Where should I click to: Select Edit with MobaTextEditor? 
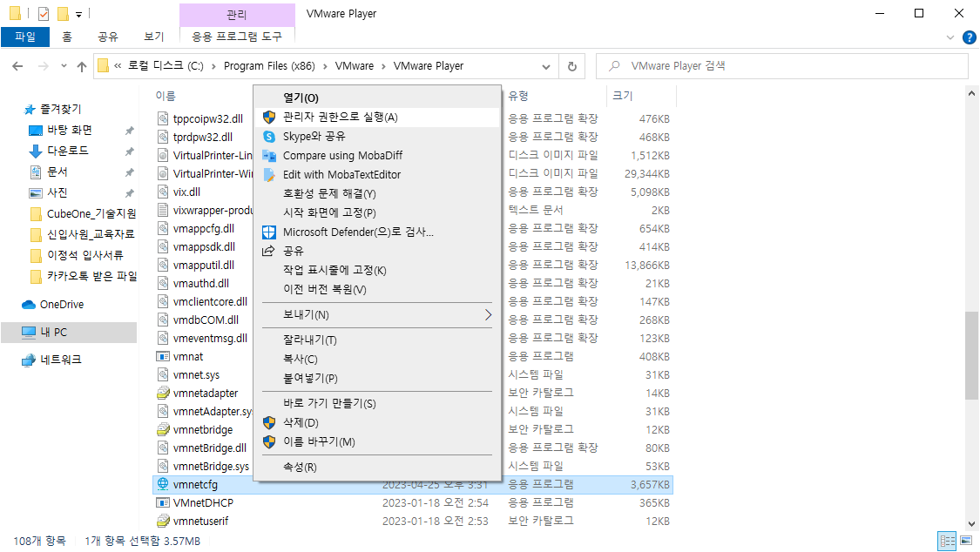377,175
